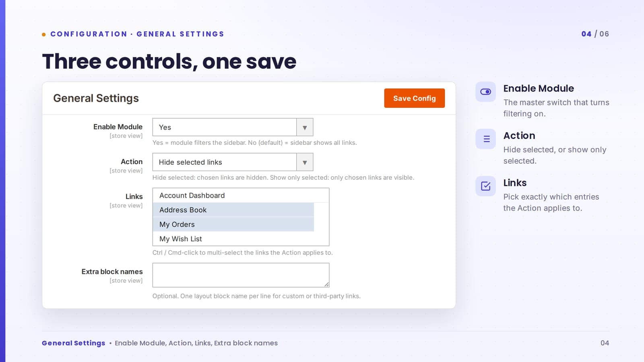The image size is (644, 362).
Task: Click the Enable Module heading in sidebar
Action: pyautogui.click(x=539, y=88)
